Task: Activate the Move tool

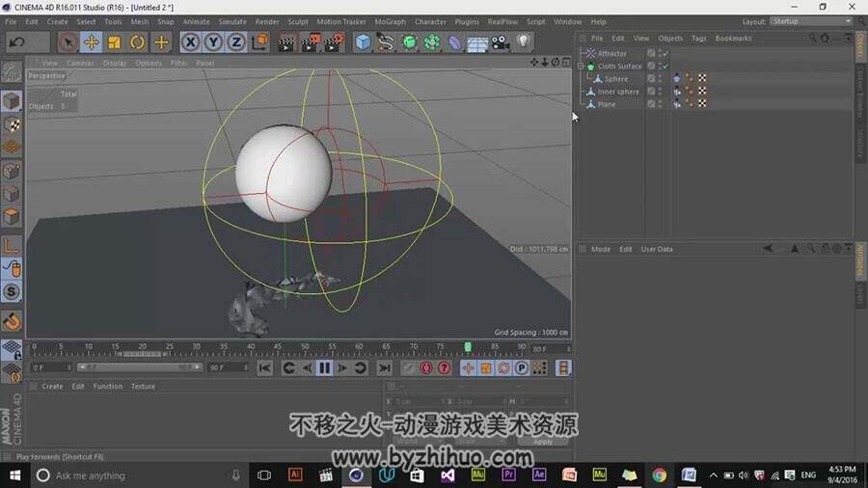Action: tap(91, 42)
